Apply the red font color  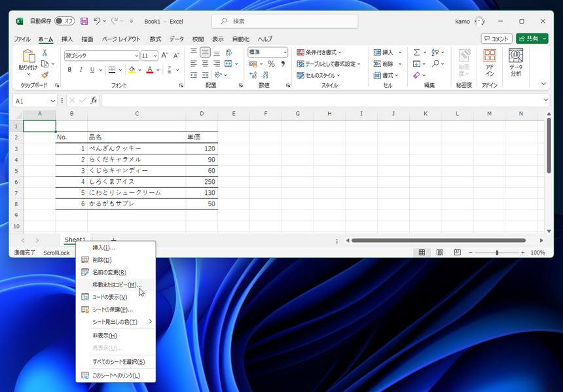[150, 69]
